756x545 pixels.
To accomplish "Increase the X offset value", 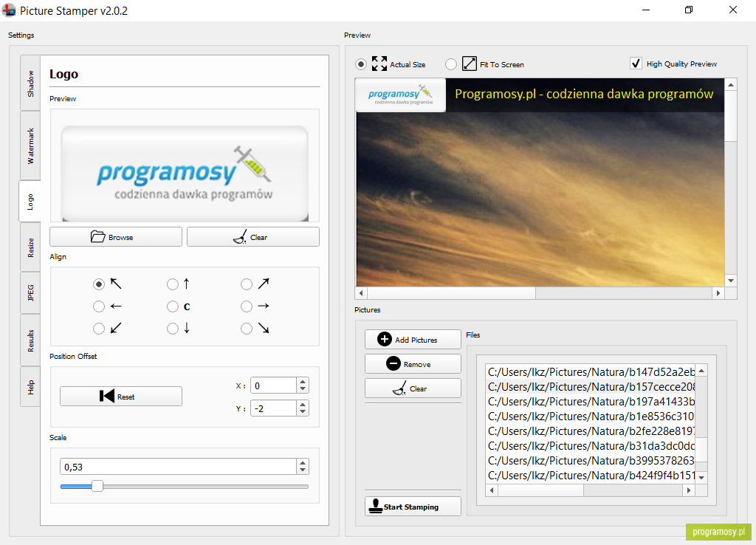I will click(x=303, y=382).
